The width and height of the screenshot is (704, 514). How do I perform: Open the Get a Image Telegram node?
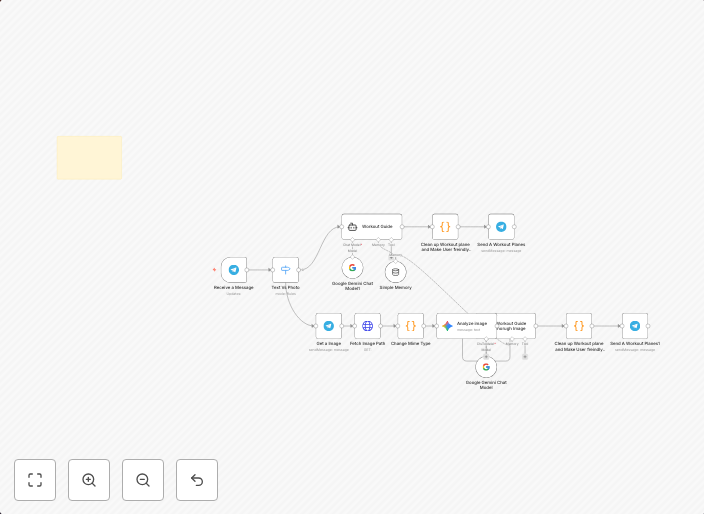tap(328, 326)
